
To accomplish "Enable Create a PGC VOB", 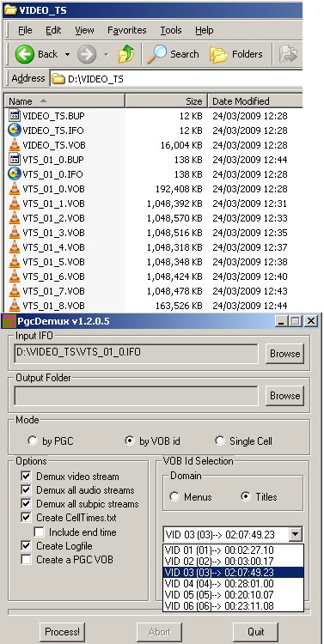I will click(27, 559).
